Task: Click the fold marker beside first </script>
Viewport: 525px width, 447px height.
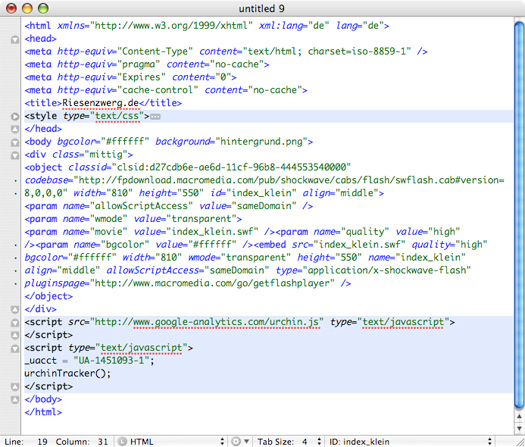Action: [x=15, y=335]
